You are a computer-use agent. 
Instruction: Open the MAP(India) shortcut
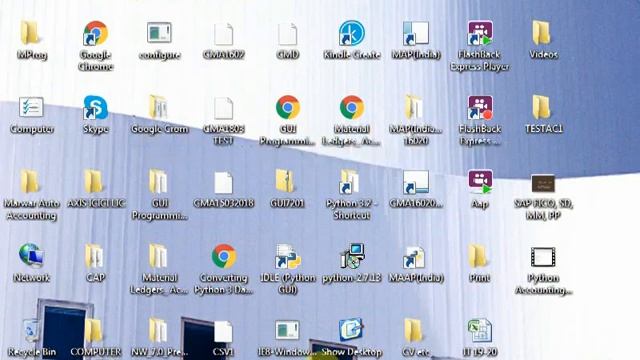416,33
